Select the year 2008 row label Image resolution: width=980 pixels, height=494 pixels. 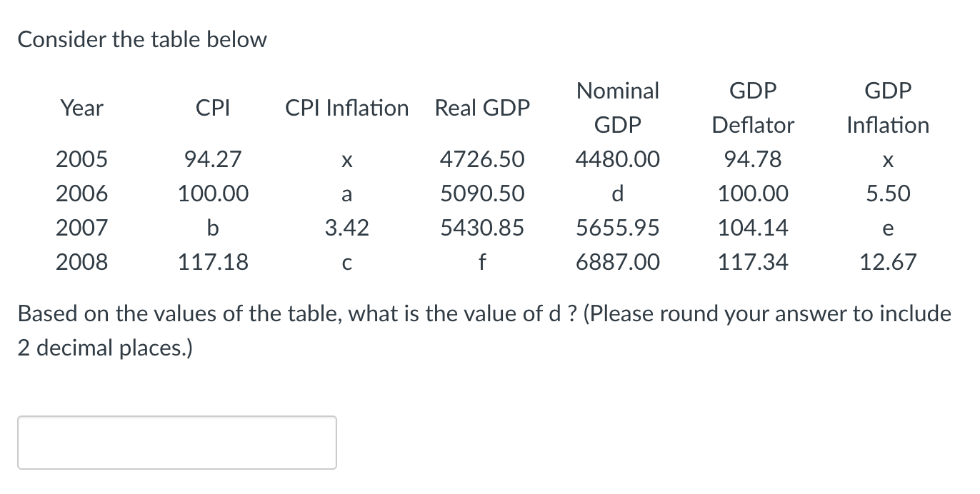(x=81, y=262)
